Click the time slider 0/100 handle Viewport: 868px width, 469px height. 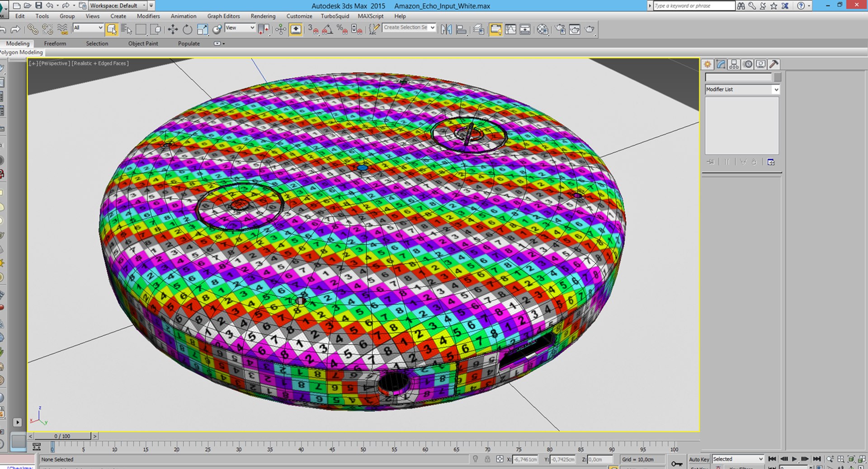62,436
